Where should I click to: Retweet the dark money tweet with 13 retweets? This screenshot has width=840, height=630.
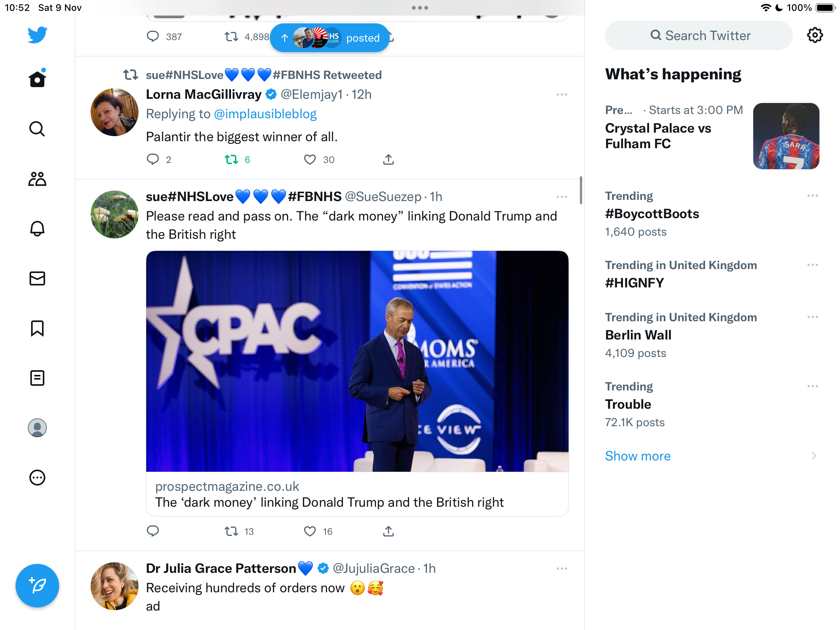(231, 531)
